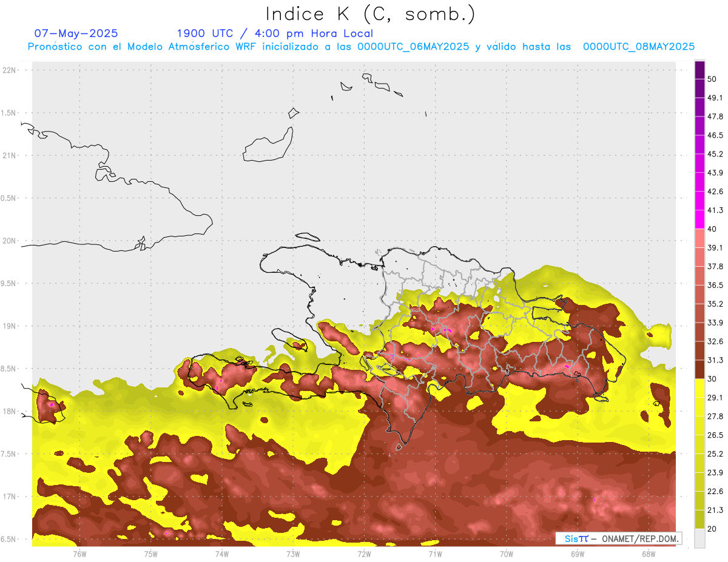Click the '39.1' colorbar label

coord(715,248)
